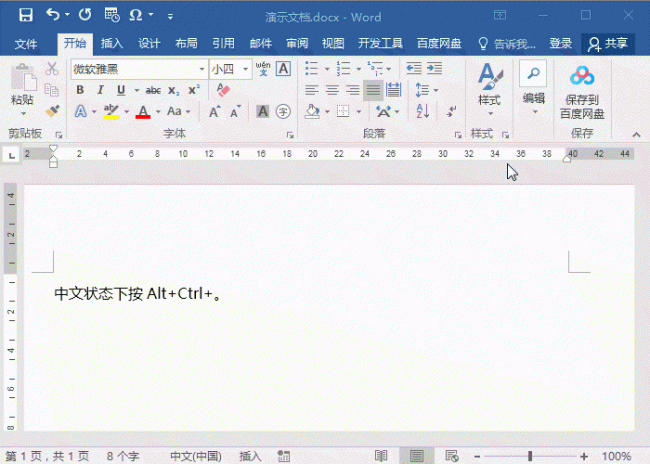The height and width of the screenshot is (464, 650).
Task: Click the Save icon in the quick access toolbar
Action: point(26,15)
